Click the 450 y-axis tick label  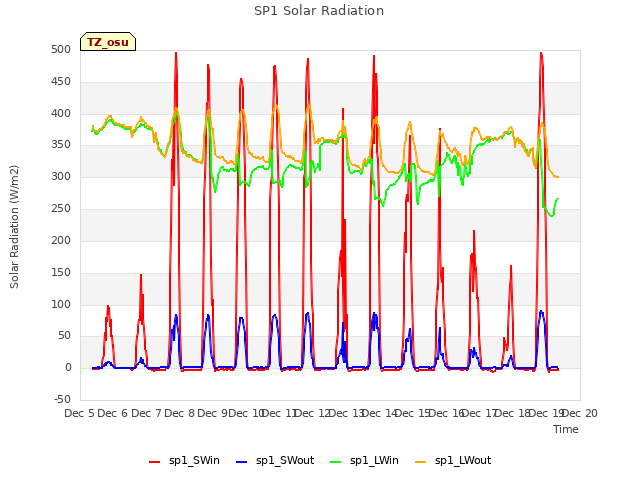point(61,82)
